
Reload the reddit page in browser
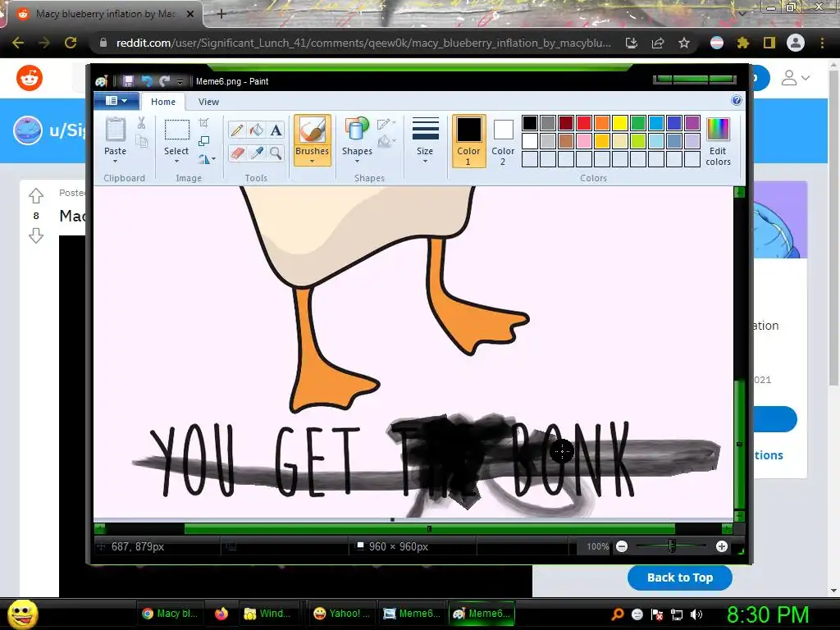(x=71, y=43)
